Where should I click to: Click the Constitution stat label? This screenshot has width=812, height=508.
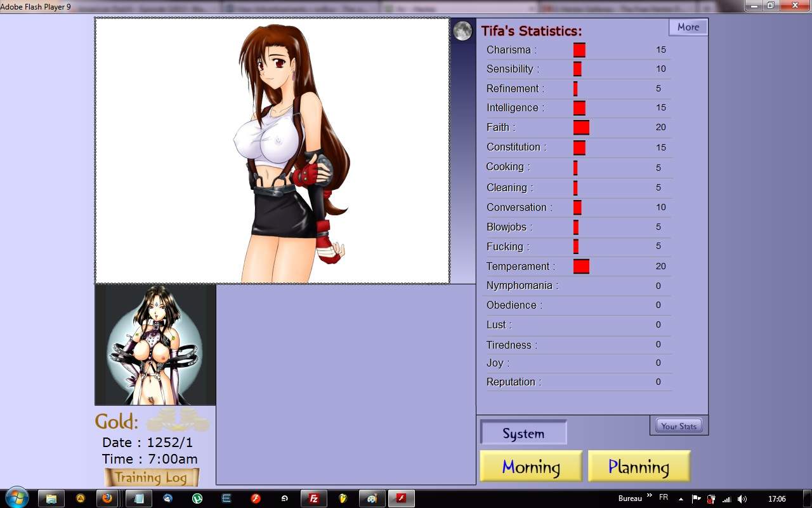[x=516, y=147]
